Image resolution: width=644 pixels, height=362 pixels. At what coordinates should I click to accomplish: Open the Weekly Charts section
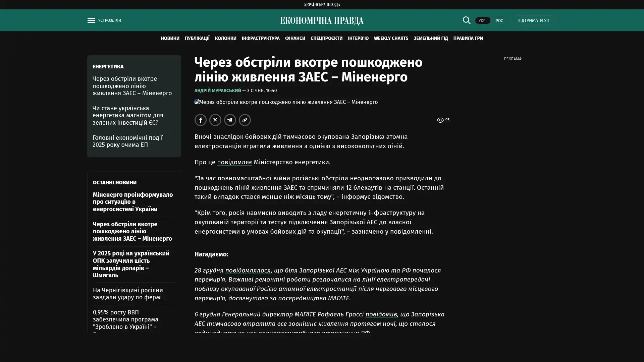391,39
